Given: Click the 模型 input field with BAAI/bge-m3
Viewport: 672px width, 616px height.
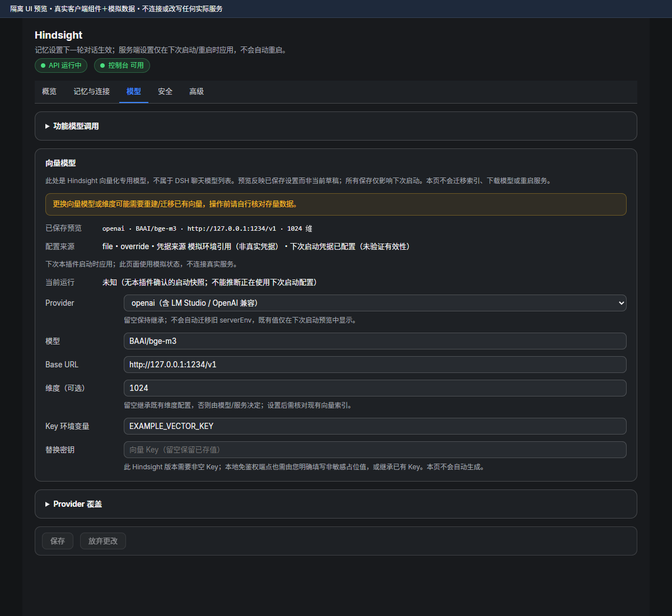Looking at the screenshot, I should click(x=375, y=341).
